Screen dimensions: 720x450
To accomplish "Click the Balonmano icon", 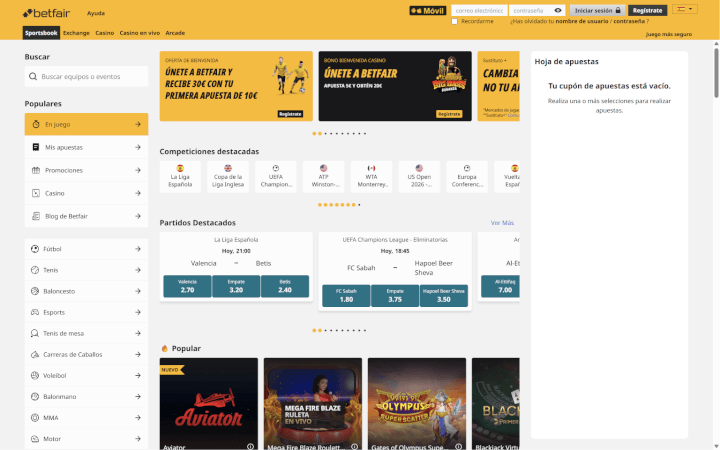I will pyautogui.click(x=35, y=397).
